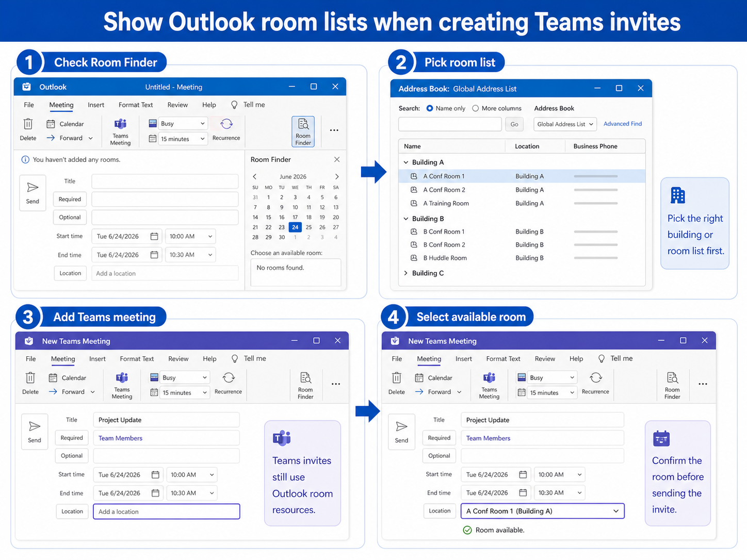The image size is (747, 560).
Task: Click Title field in Untitled Meeting window
Action: point(165,181)
